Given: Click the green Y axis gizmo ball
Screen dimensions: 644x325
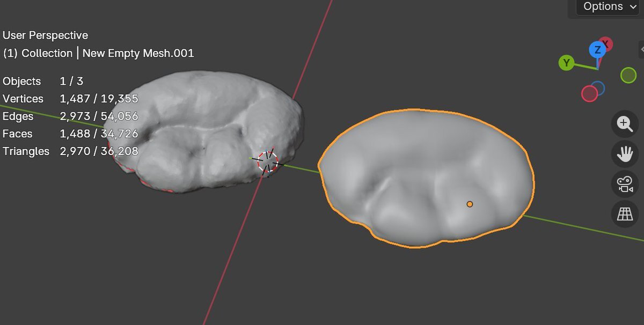Looking at the screenshot, I should point(566,63).
